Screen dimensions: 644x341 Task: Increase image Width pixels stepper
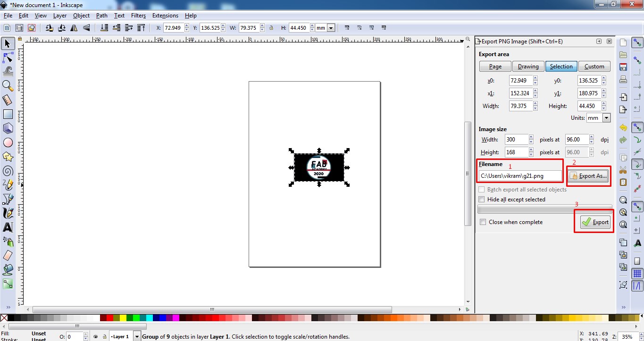click(x=531, y=137)
